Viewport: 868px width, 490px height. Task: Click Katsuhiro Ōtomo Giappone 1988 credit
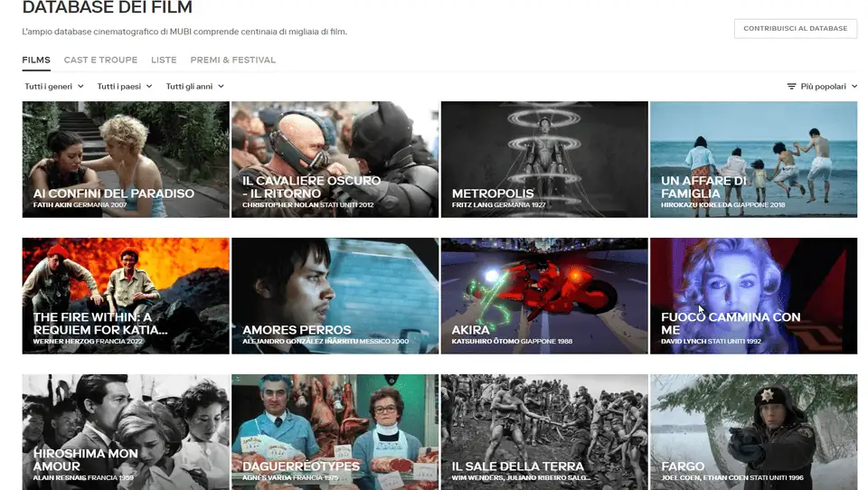tap(512, 341)
